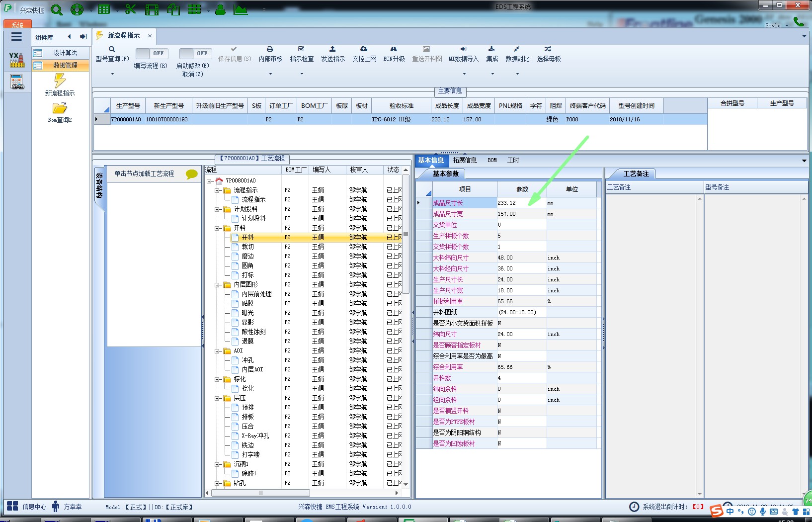The width and height of the screenshot is (812, 522).
Task: Click 发送指示 upload tool
Action: [332, 54]
